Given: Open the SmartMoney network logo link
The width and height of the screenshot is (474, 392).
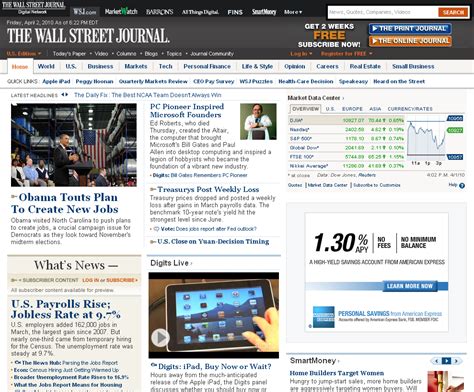Looking at the screenshot, I should click(x=264, y=12).
